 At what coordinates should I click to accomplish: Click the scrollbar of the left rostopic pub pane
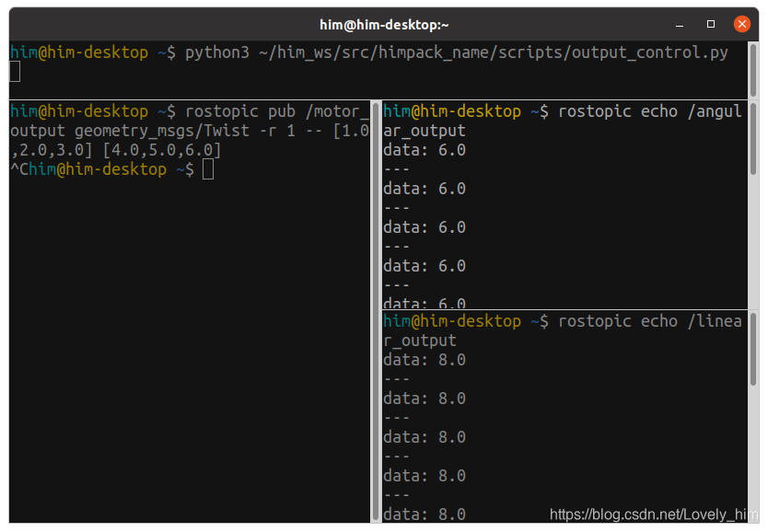coord(376,312)
